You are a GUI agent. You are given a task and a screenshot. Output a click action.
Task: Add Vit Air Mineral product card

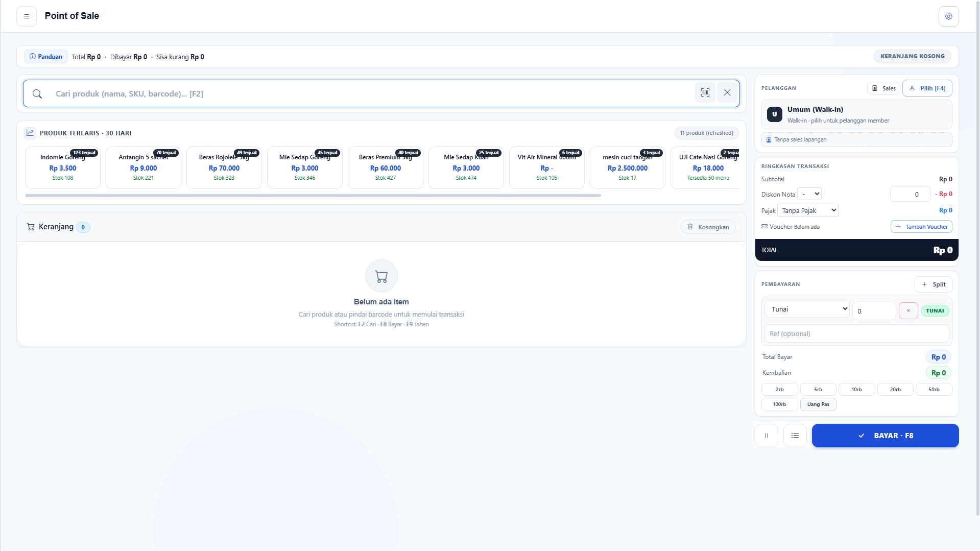pyautogui.click(x=547, y=168)
